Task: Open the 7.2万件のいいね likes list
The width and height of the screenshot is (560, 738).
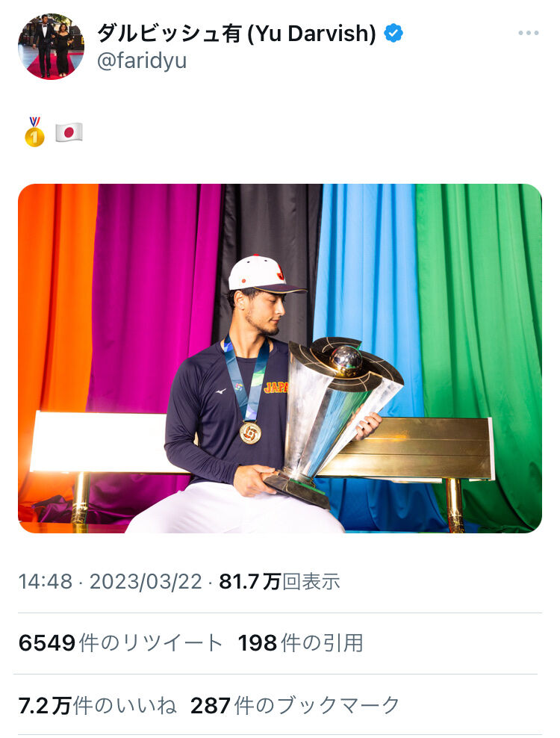Action: coord(97,705)
